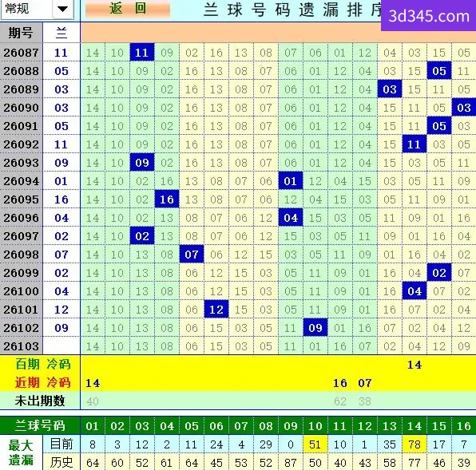Click the 3d345.com watermark link
476x470 pixels.
click(x=429, y=15)
